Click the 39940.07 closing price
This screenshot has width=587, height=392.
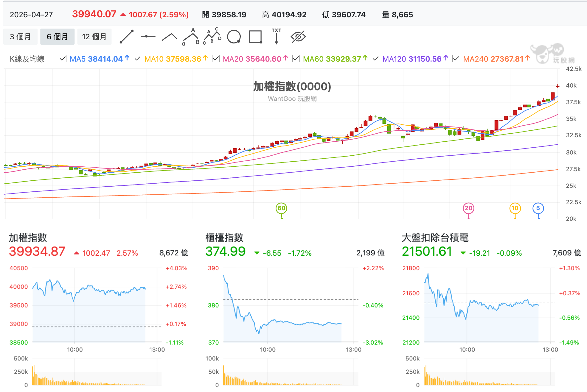[94, 14]
